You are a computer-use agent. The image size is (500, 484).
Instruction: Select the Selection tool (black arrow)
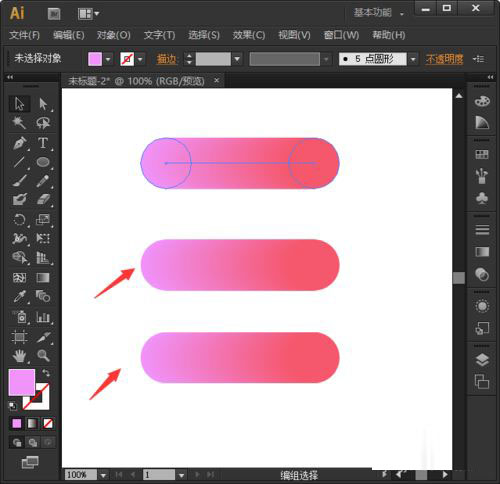click(20, 104)
